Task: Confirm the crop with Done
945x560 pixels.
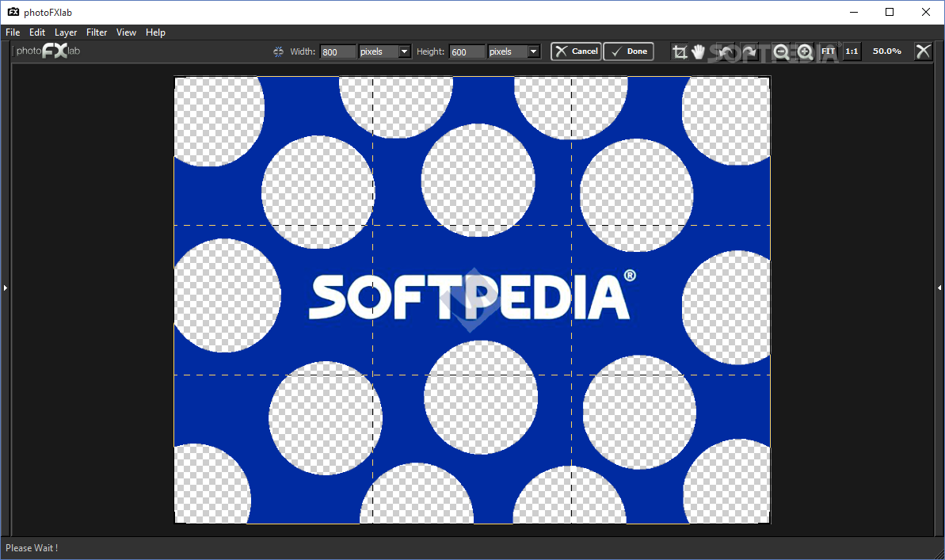Action: pyautogui.click(x=629, y=51)
